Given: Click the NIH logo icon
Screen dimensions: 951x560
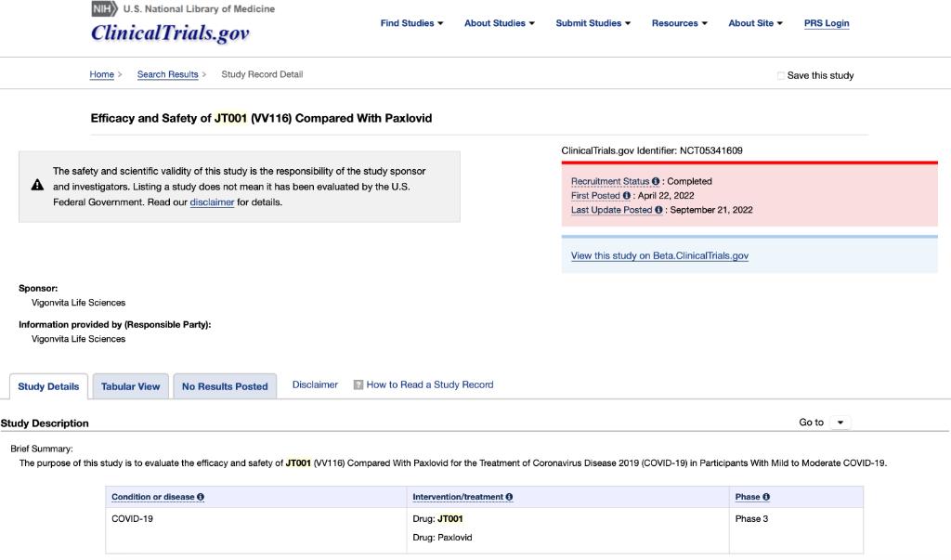Looking at the screenshot, I should point(104,9).
